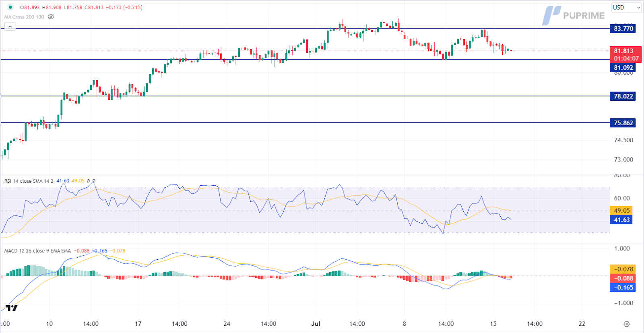Click the date label 8 on the time axis
This screenshot has height=333, width=644.
(405, 324)
